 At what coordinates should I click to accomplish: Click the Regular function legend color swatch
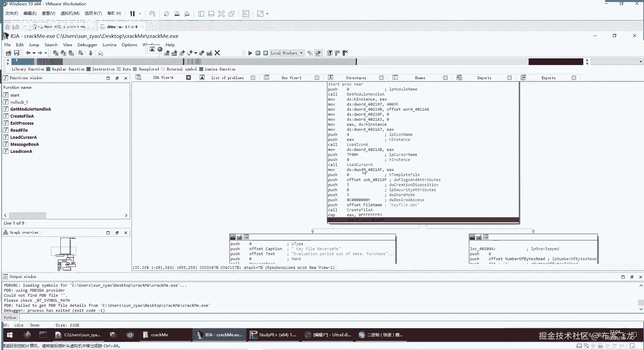tap(48, 69)
